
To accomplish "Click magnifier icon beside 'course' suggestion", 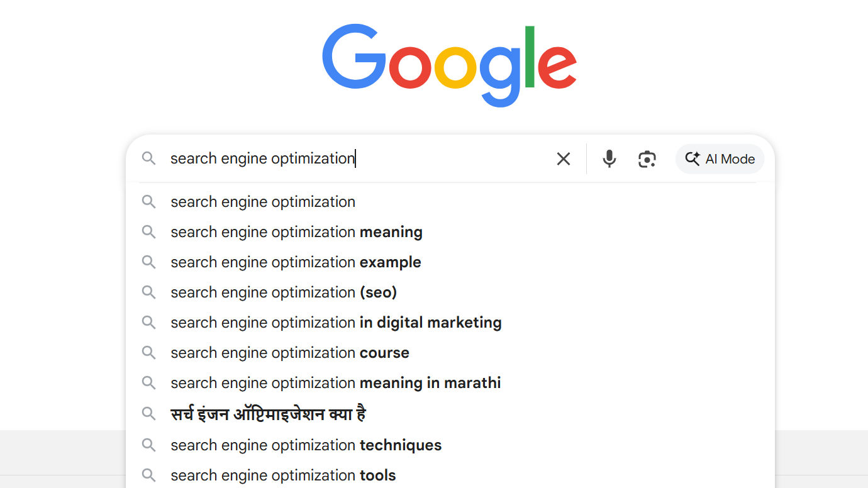I will pyautogui.click(x=148, y=353).
